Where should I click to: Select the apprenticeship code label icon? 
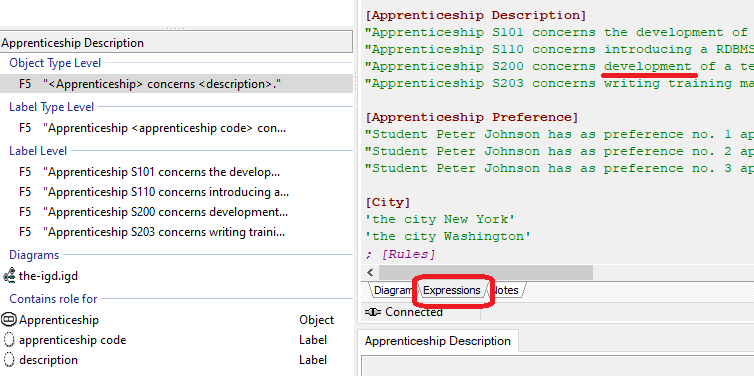pyautogui.click(x=9, y=340)
